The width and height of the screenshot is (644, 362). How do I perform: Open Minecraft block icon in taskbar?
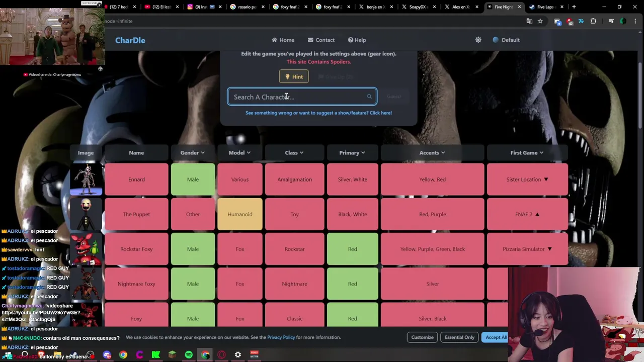(172, 355)
